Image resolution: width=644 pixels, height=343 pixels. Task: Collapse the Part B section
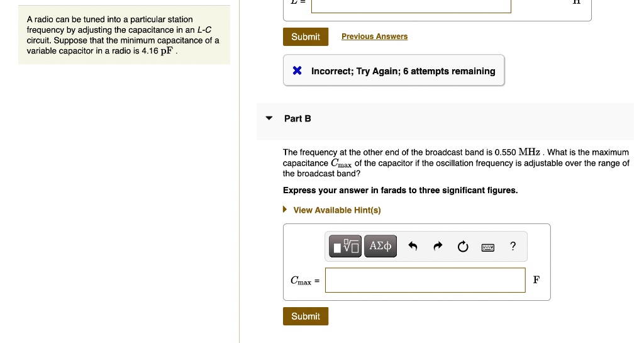click(x=269, y=118)
